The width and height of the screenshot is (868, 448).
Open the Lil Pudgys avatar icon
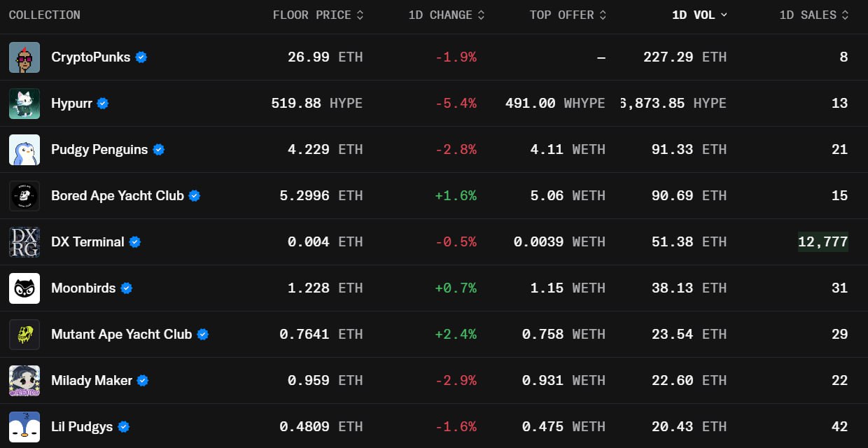coord(24,427)
